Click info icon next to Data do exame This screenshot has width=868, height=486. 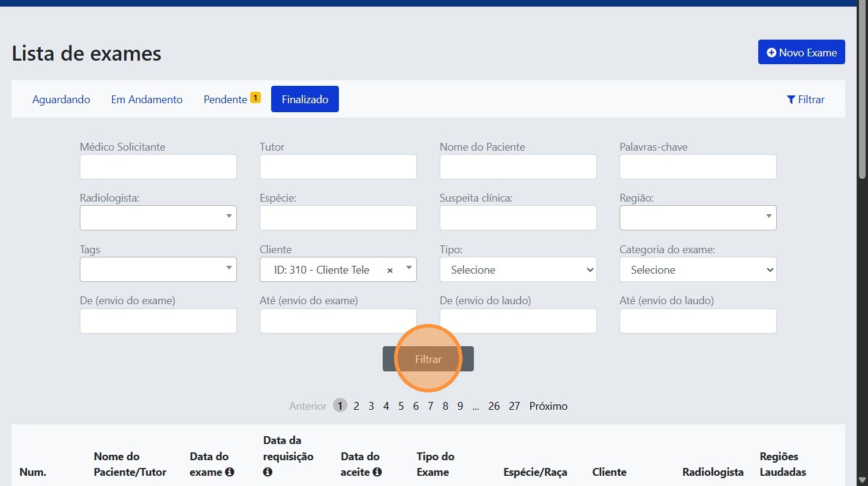(x=229, y=472)
